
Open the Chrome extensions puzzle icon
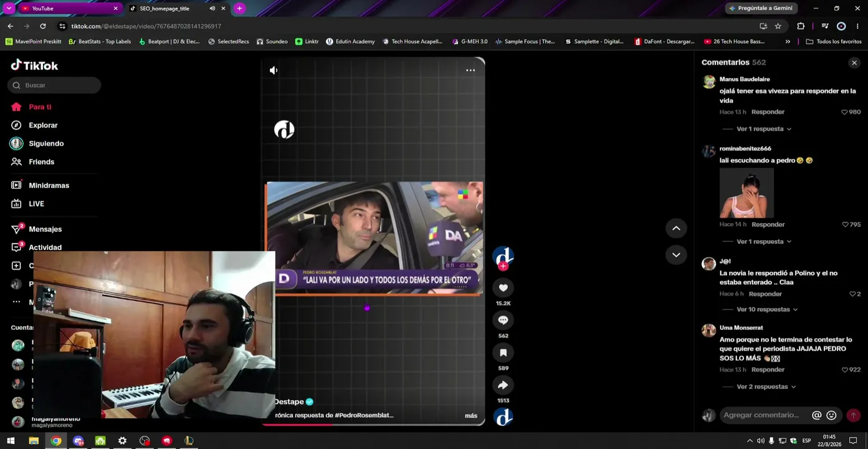click(x=801, y=26)
